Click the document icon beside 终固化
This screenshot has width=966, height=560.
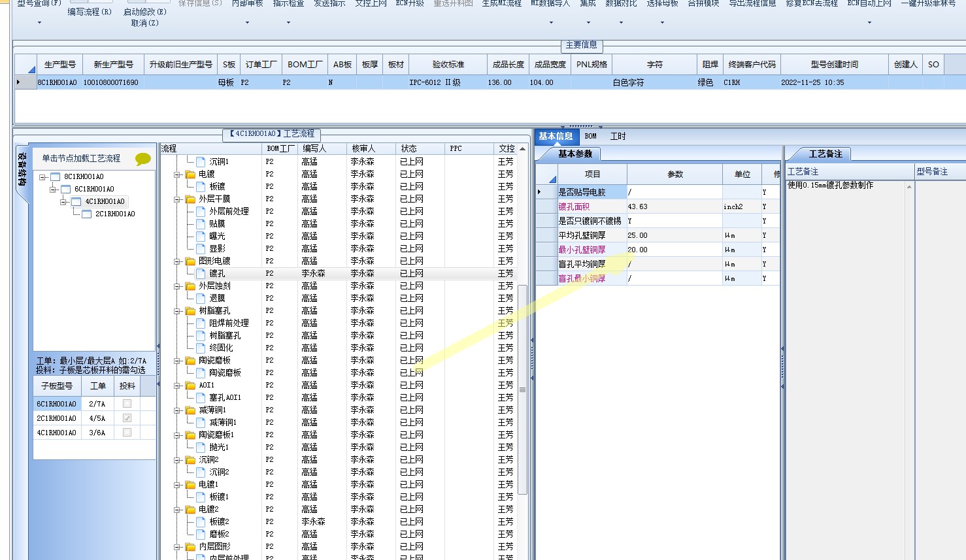[x=201, y=348]
